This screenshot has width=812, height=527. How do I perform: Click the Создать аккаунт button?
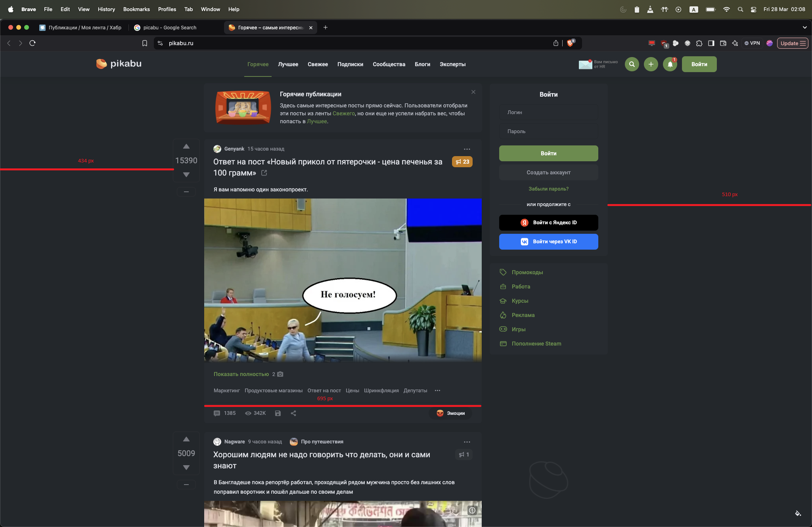coord(548,172)
